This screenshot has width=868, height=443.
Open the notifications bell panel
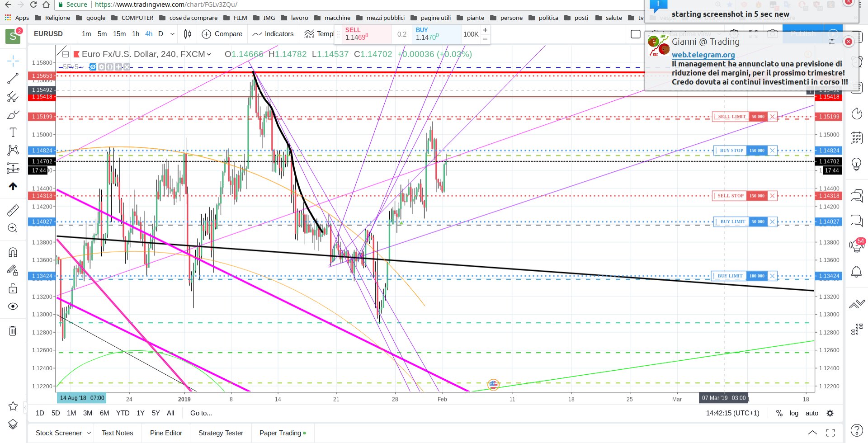click(857, 272)
